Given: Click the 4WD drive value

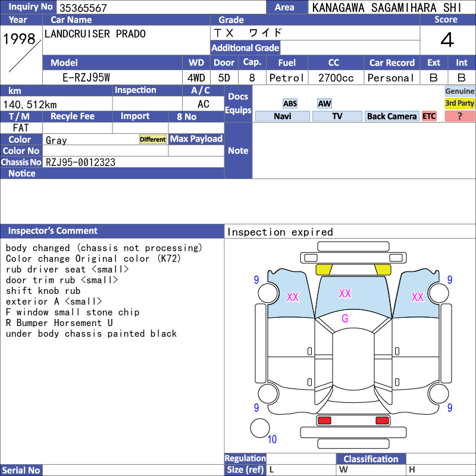Looking at the screenshot, I should [x=196, y=78].
